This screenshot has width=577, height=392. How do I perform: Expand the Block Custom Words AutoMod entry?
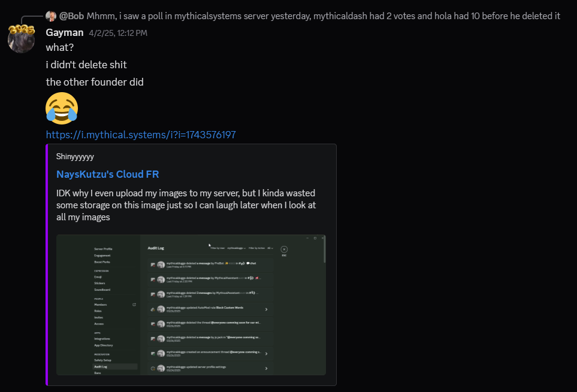click(266, 309)
